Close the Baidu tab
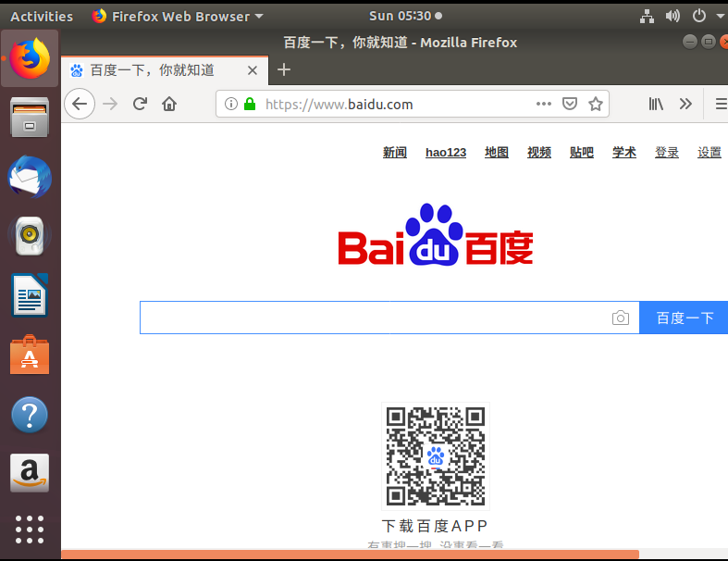This screenshot has height=561, width=728. (253, 70)
